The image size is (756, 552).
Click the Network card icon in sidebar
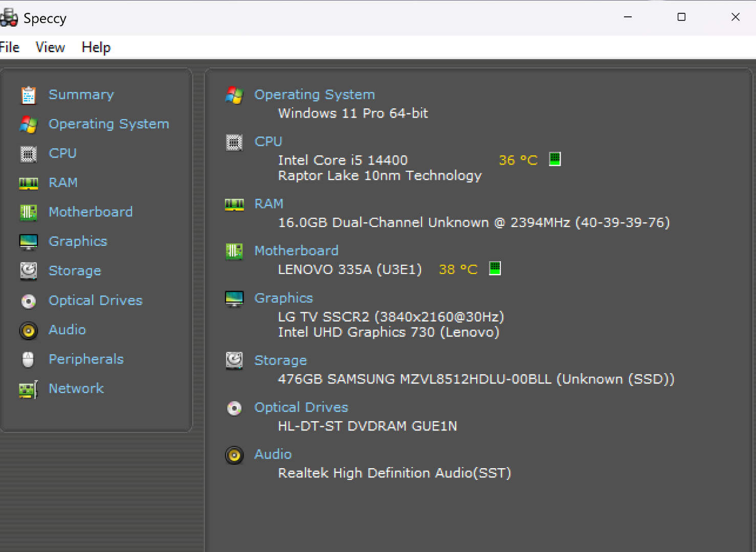tap(28, 389)
